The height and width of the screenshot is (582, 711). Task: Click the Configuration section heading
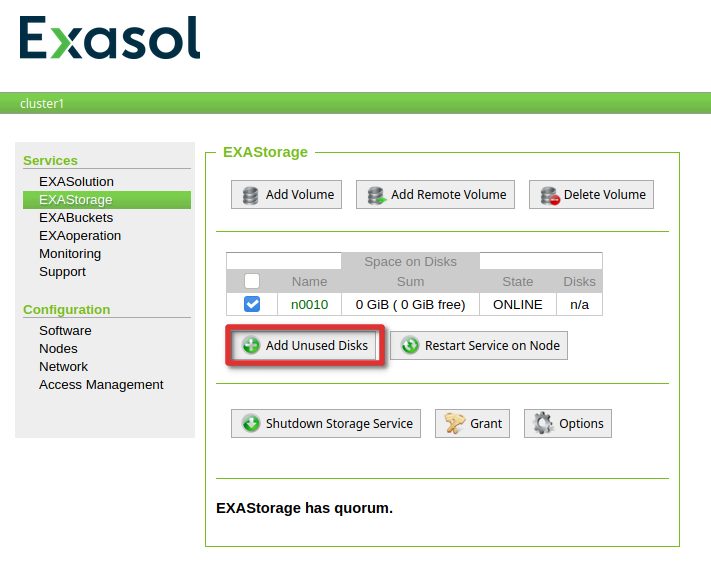(x=67, y=310)
